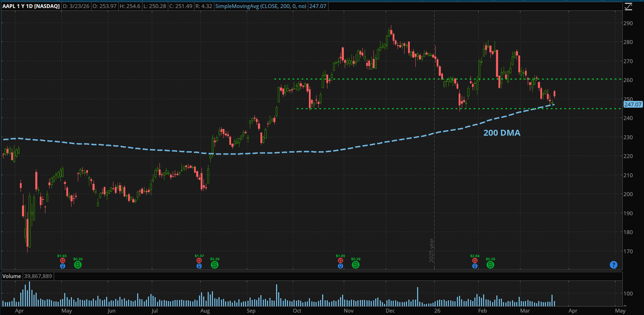The width and height of the screenshot is (644, 315).
Task: Click the 290 price axis label
Action: 628,23
